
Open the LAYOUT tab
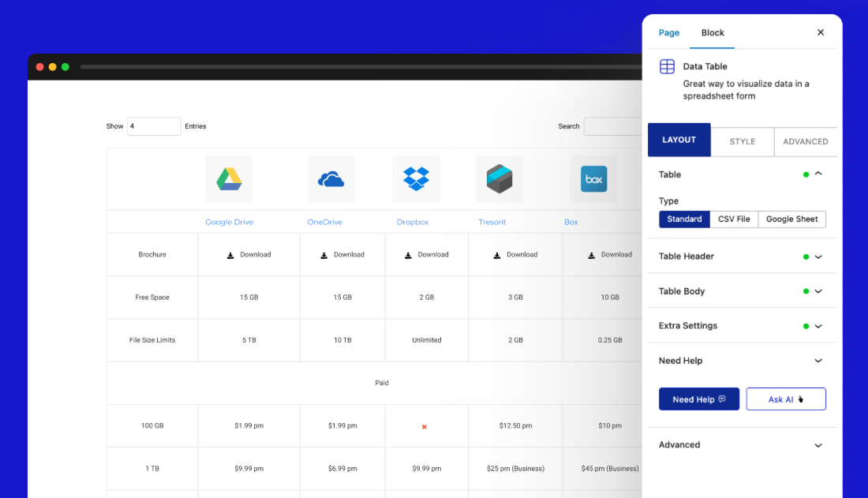click(x=679, y=140)
